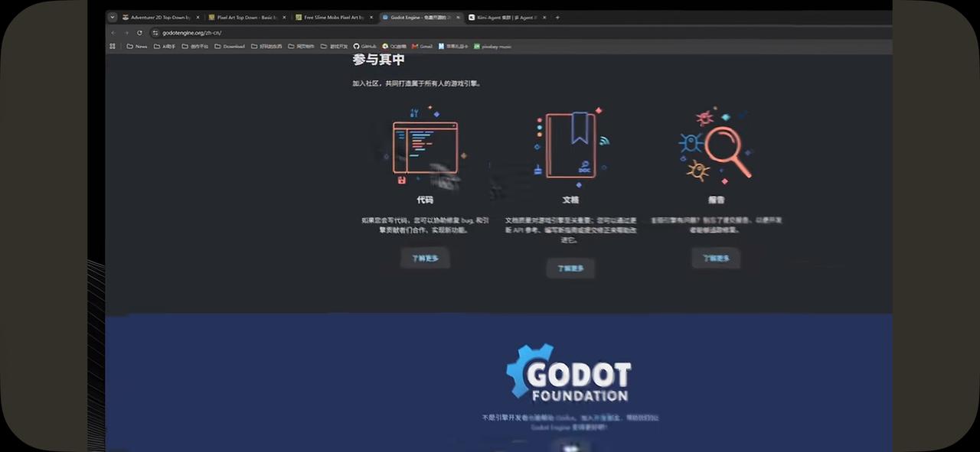The width and height of the screenshot is (980, 452).
Task: Click the 代码 column heading
Action: pyautogui.click(x=425, y=200)
